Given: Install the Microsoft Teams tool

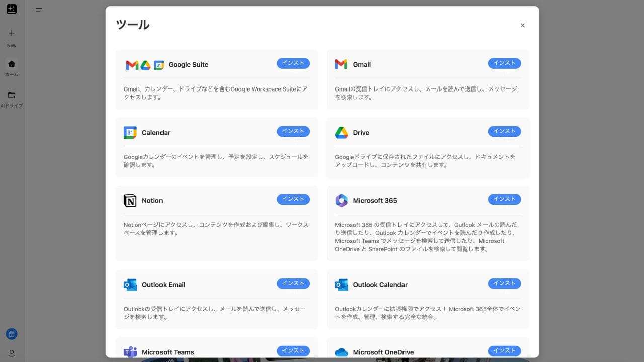Looking at the screenshot, I should (x=293, y=351).
